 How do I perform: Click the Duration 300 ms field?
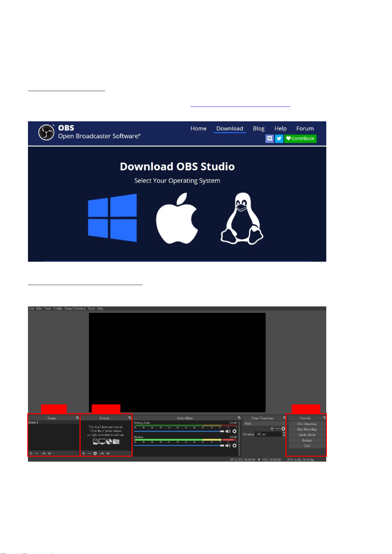click(268, 434)
